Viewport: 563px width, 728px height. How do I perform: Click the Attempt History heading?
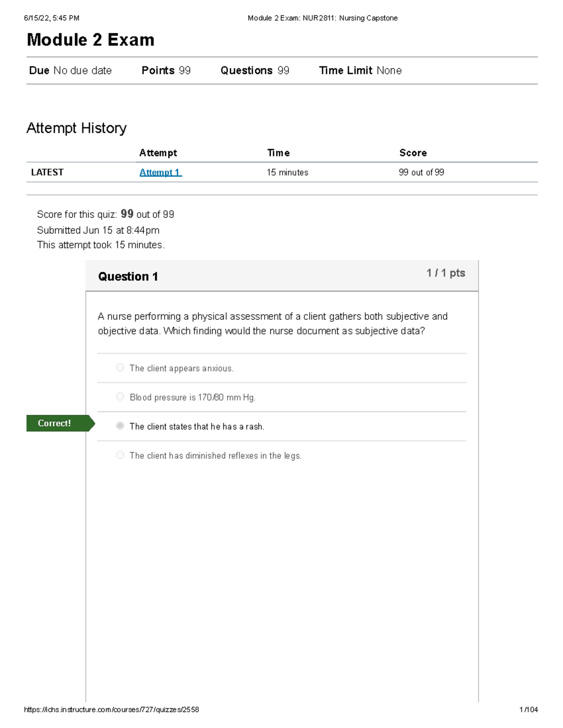[76, 128]
